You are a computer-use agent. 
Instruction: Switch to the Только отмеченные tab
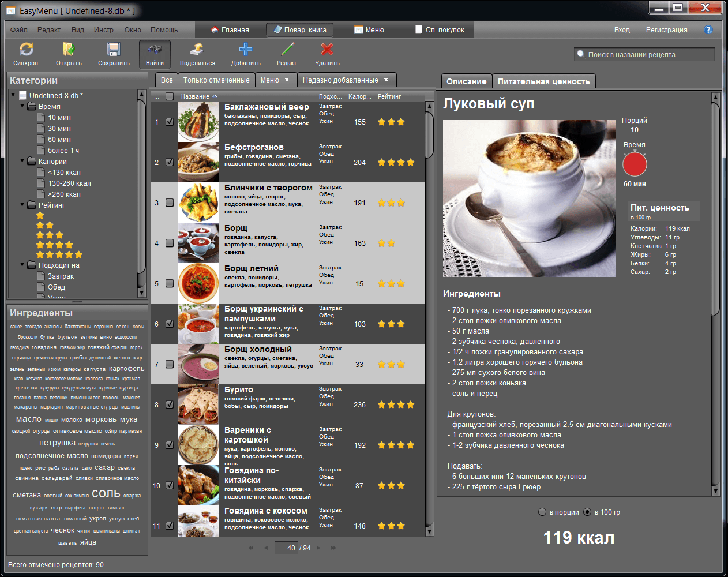click(216, 80)
